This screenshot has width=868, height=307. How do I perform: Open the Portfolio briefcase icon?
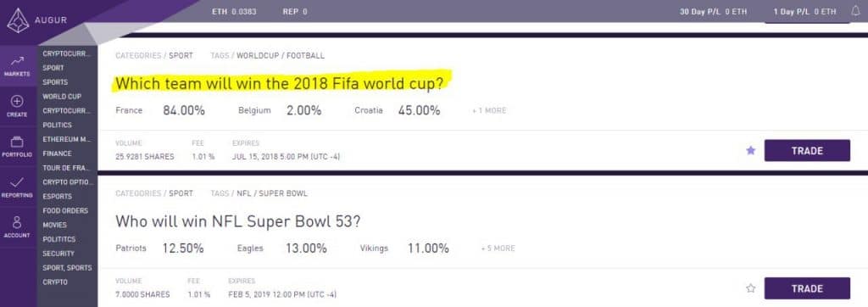coord(17,142)
